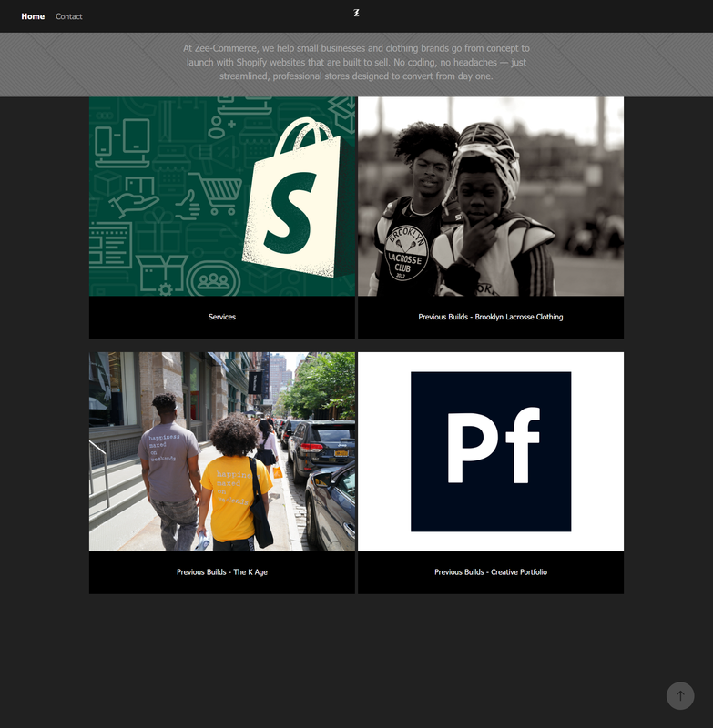Image resolution: width=713 pixels, height=728 pixels.
Task: Click the Services caption link
Action: click(x=222, y=317)
